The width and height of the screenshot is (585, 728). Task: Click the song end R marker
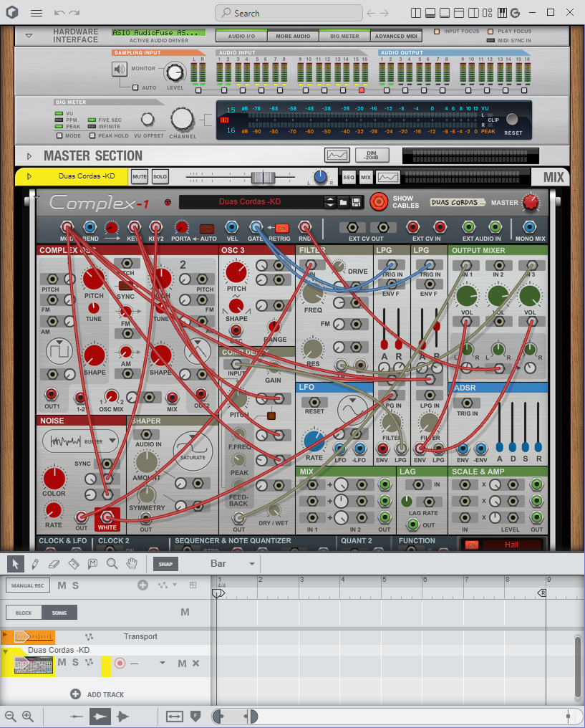[x=542, y=593]
